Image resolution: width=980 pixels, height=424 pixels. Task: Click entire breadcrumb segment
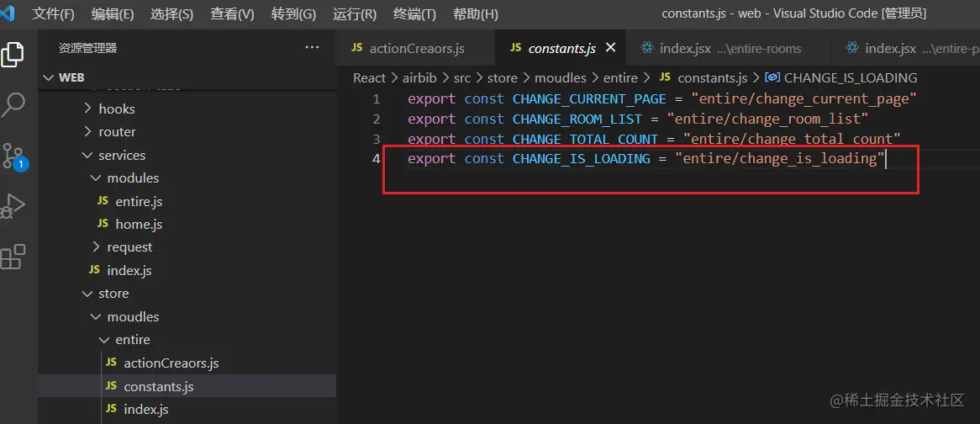(620, 77)
